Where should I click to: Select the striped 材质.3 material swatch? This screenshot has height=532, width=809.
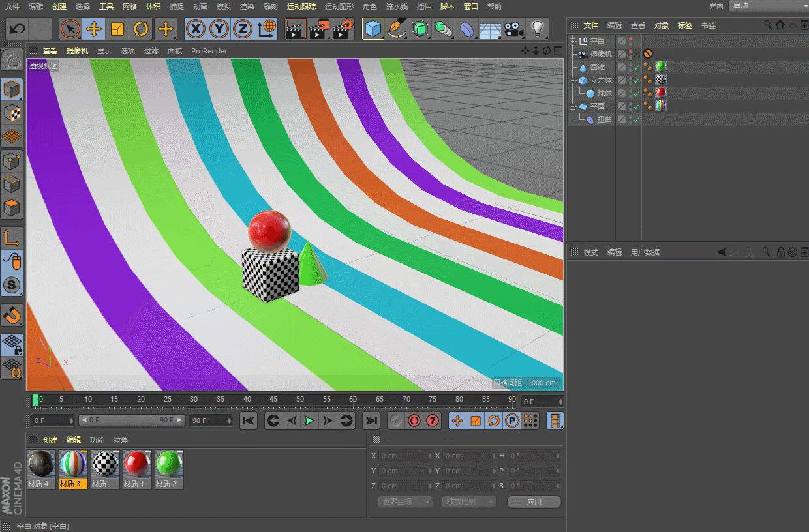[73, 465]
